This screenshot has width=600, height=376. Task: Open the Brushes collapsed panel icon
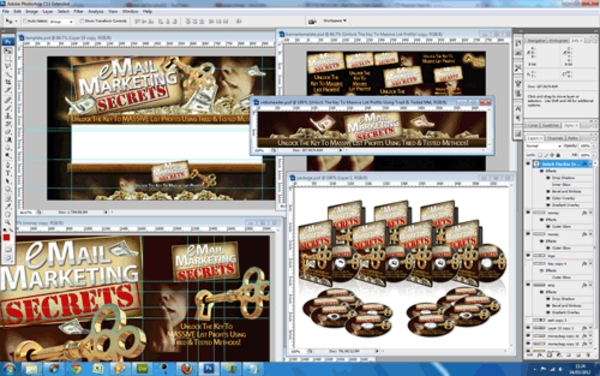pyautogui.click(x=518, y=83)
